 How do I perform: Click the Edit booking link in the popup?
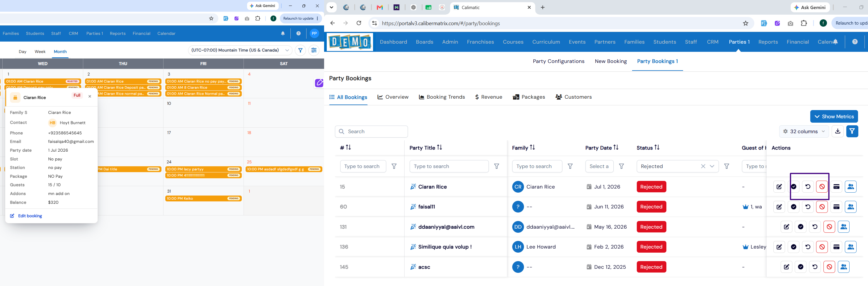26,216
